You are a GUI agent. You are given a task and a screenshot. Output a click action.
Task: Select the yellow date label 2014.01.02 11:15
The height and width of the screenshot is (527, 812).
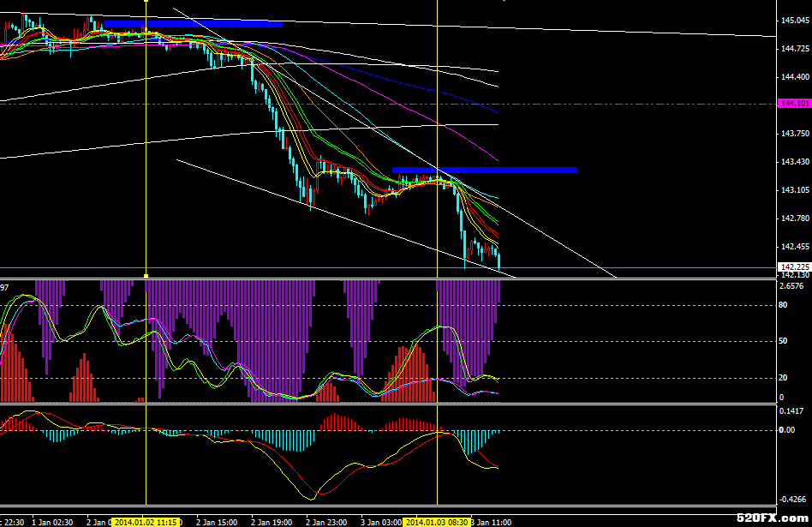[146, 523]
